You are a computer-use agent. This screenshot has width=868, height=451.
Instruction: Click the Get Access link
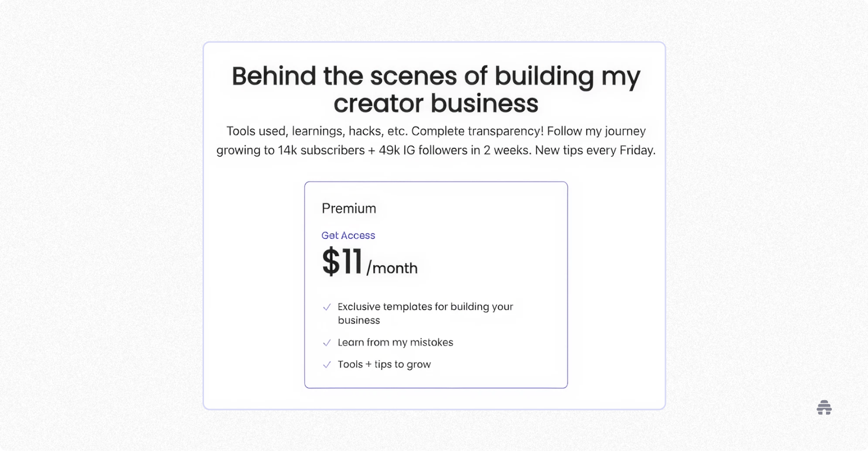348,235
